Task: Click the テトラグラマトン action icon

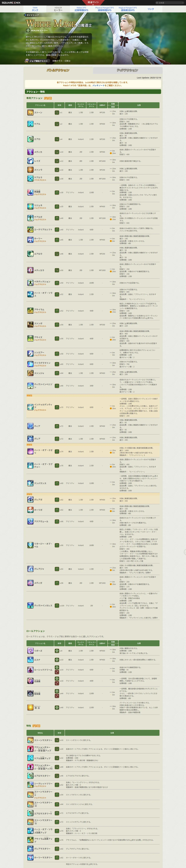Action: [x=30, y=364]
